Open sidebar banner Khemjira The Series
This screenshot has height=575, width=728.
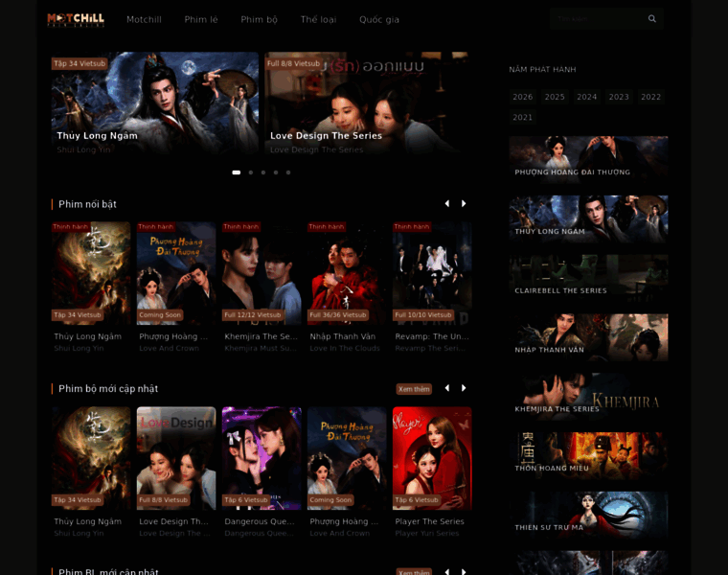(589, 397)
